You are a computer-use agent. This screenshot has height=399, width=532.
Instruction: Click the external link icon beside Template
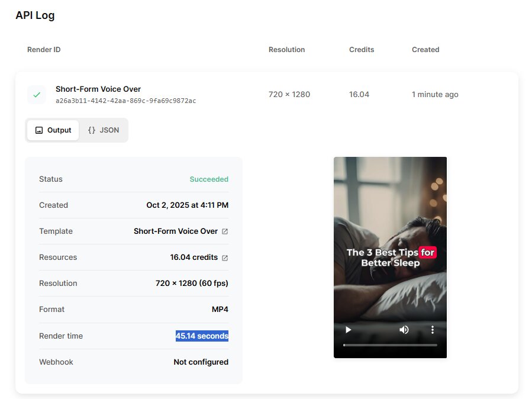(x=225, y=231)
